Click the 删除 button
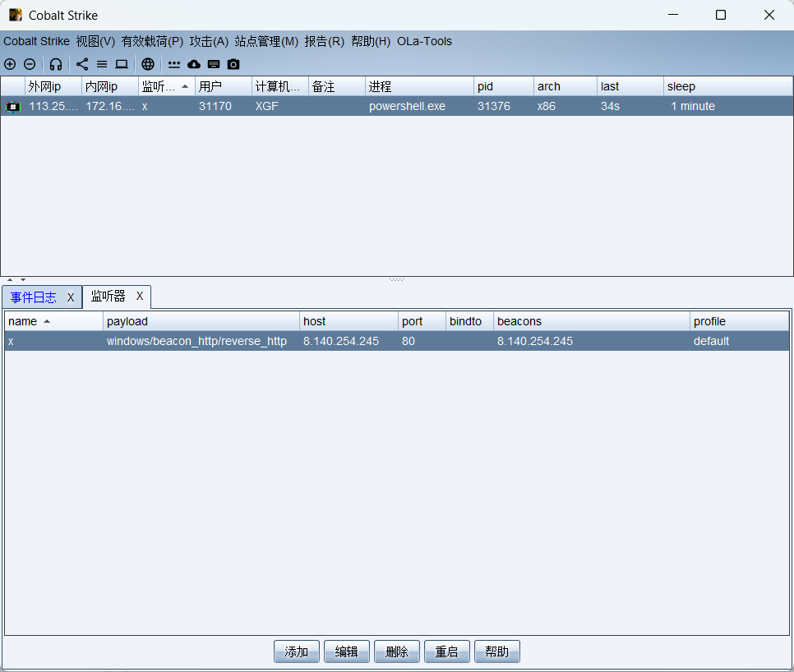The height and width of the screenshot is (672, 794). coord(397,651)
